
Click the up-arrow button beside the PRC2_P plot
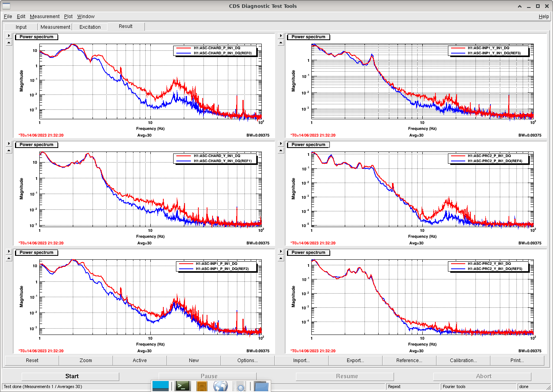point(281,150)
